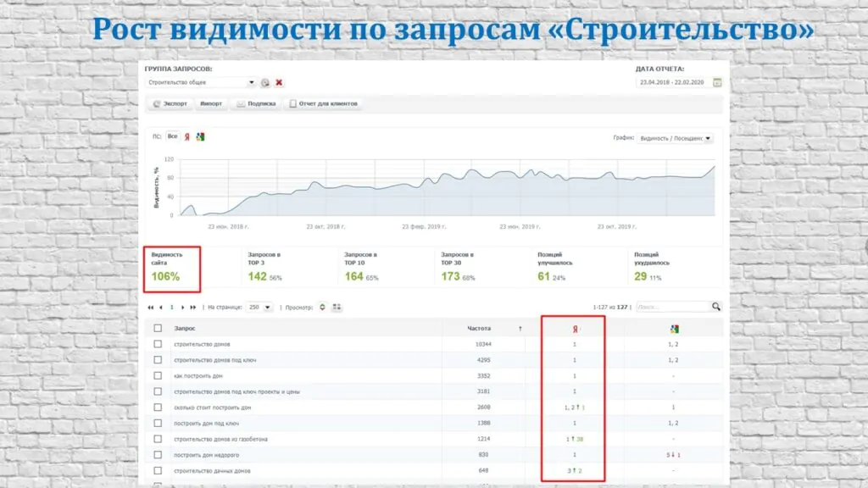Viewport: 868px width, 488px height.
Task: Go to next page of results
Action: 183,307
